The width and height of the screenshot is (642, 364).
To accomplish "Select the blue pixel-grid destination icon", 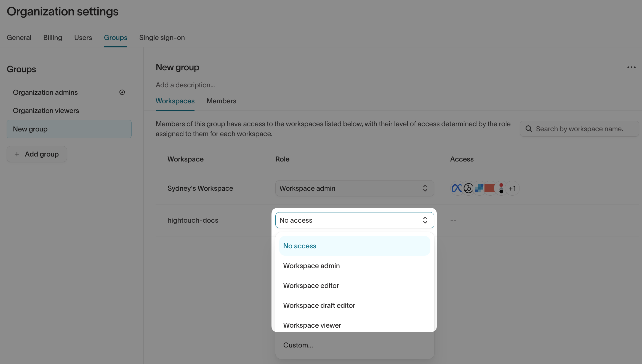I will (x=479, y=188).
